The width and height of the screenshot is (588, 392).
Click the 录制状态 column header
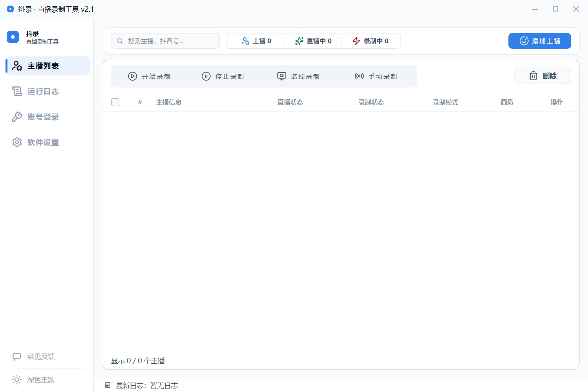371,102
